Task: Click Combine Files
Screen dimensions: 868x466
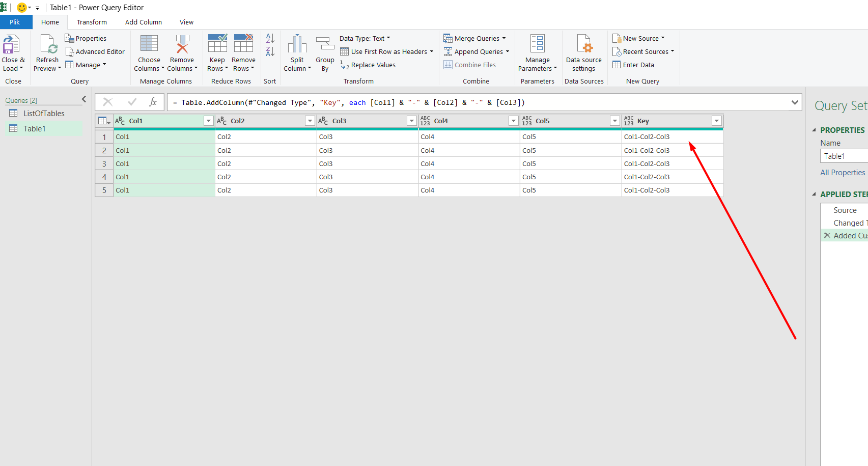Action: point(470,65)
